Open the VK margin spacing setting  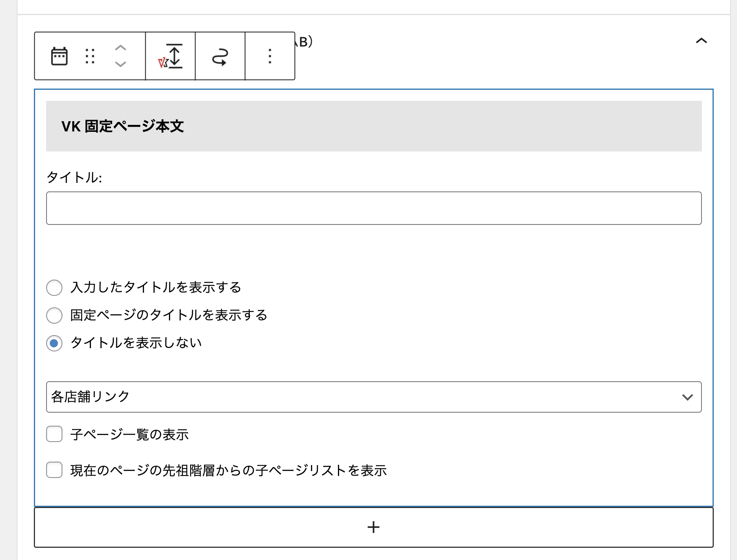[170, 56]
